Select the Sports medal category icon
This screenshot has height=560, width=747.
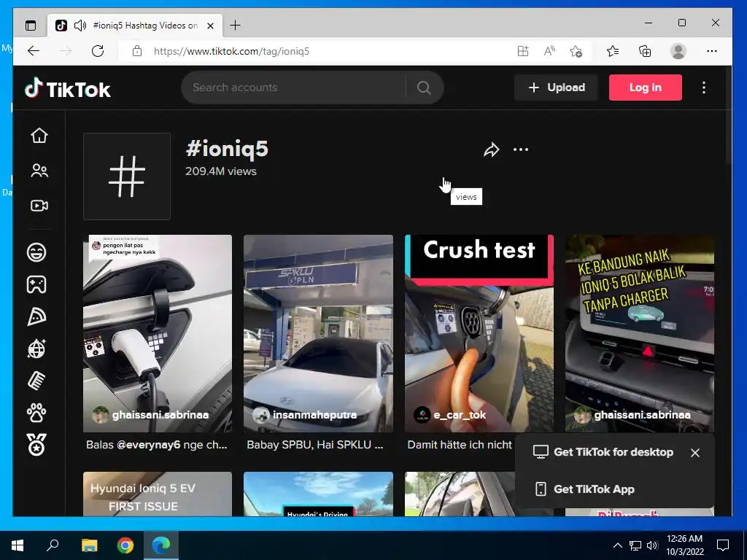coord(36,446)
